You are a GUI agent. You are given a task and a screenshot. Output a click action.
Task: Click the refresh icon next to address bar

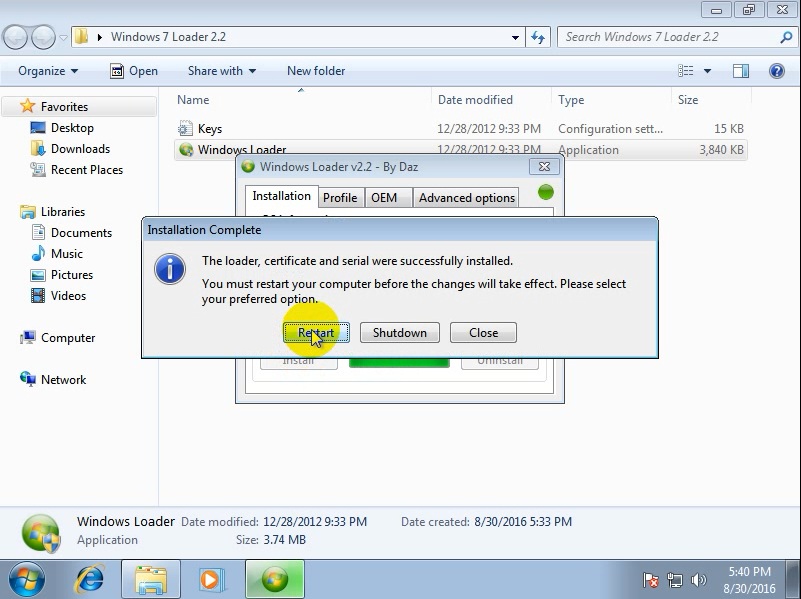click(x=538, y=37)
